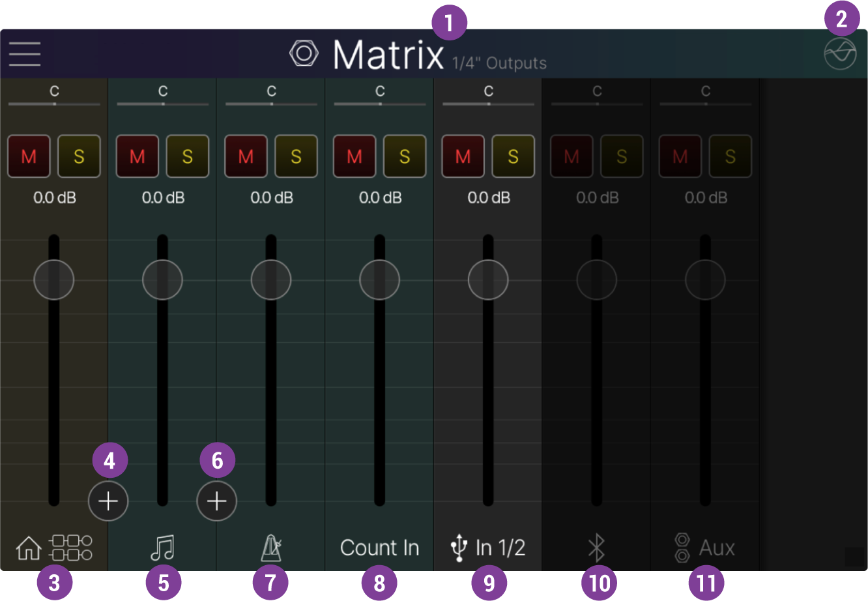The image size is (868, 601).
Task: Click the plus button under the first channel
Action: [108, 501]
